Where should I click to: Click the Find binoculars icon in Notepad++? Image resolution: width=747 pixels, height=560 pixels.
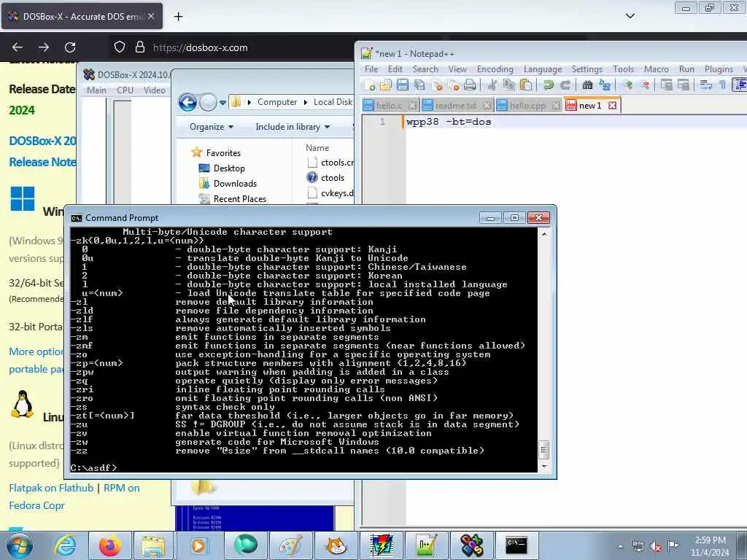point(587,85)
